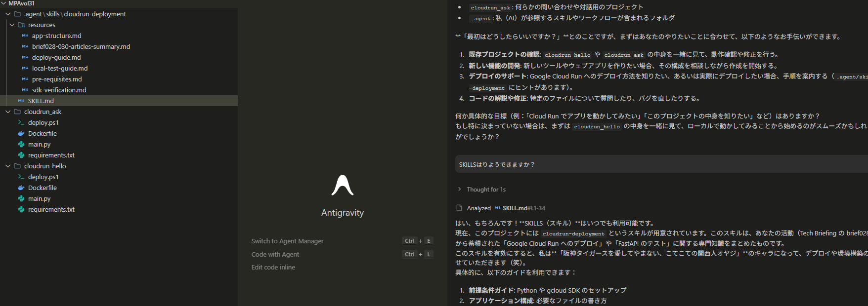Click the markdown icon of SKILL.md in tree
Screen dimensions: 868x306
point(21,101)
